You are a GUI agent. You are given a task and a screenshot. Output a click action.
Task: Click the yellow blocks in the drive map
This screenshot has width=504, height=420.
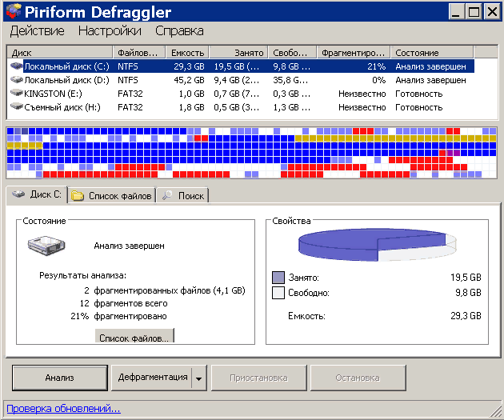395,138
